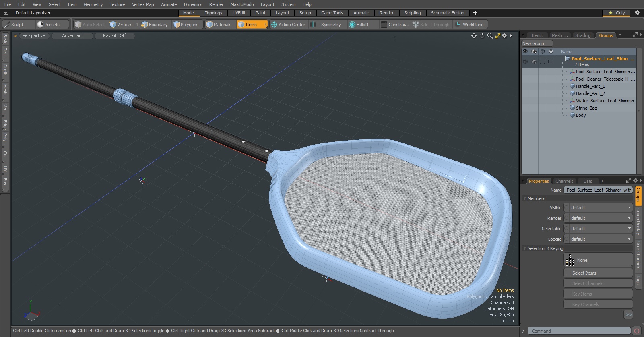Screen dimensions: 644x337
Task: Select the Body tree item
Action: [x=580, y=115]
